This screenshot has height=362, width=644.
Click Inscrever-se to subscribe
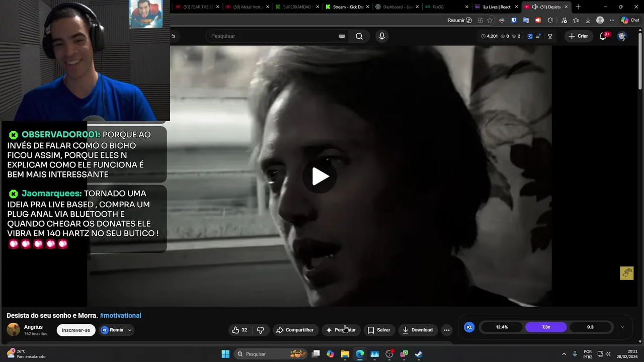(x=76, y=330)
